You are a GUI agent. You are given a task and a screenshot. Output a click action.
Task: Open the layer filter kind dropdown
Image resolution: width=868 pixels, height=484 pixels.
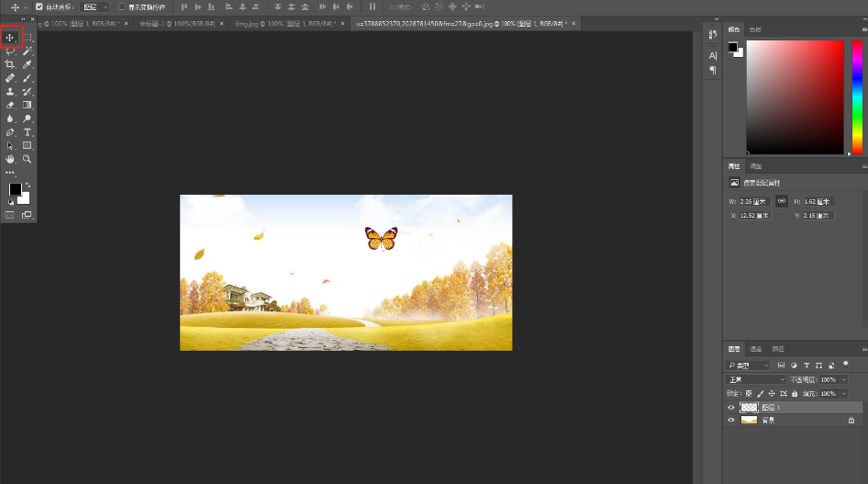click(x=748, y=365)
